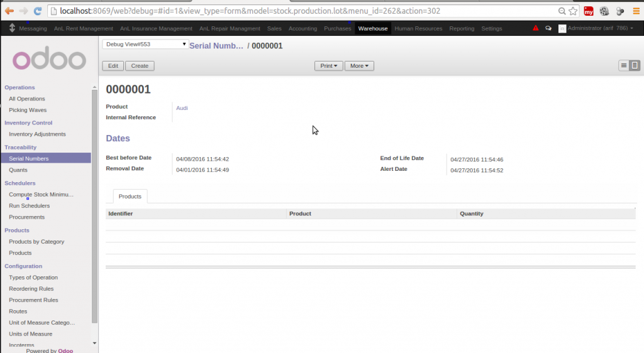Viewport: 644px width, 353px height.
Task: Click the Edit button
Action: 113,65
